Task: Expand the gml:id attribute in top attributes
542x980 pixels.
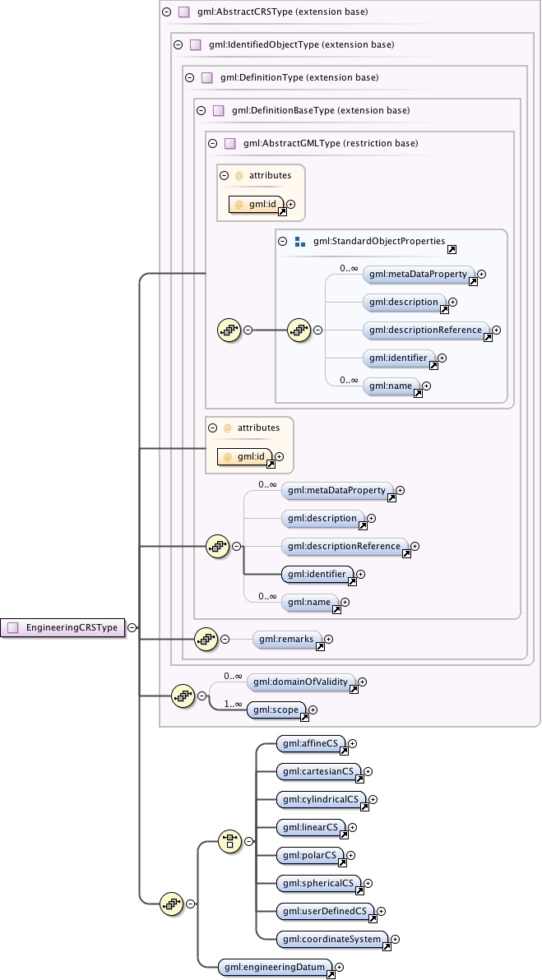Action: coord(290,205)
